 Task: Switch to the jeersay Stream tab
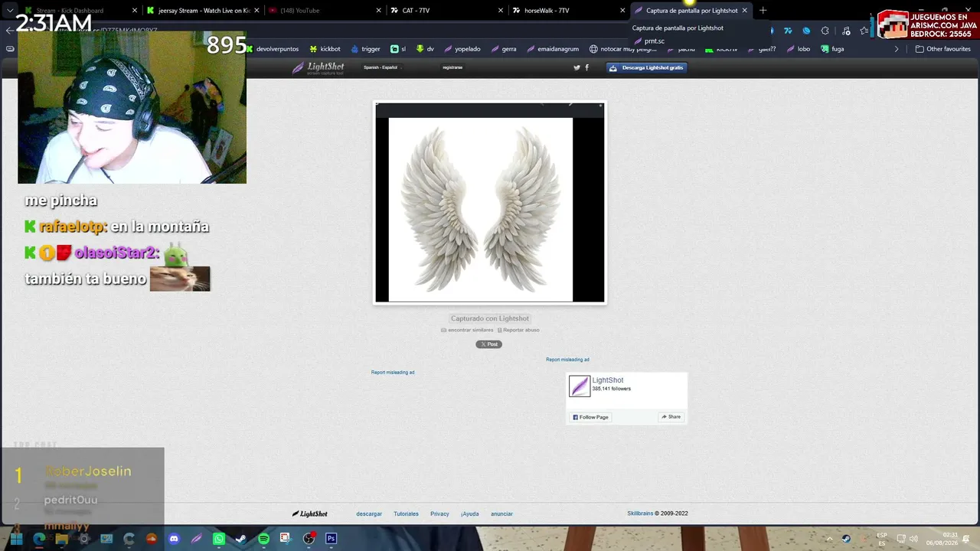(202, 11)
